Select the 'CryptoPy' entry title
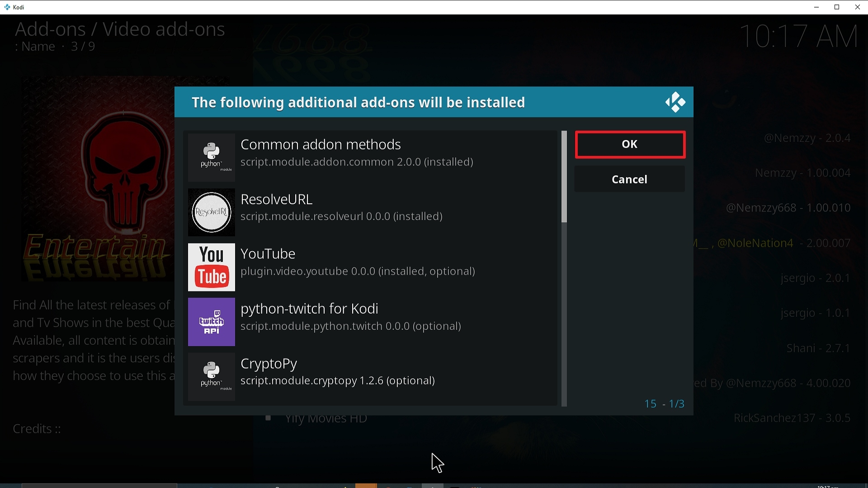 pos(269,364)
